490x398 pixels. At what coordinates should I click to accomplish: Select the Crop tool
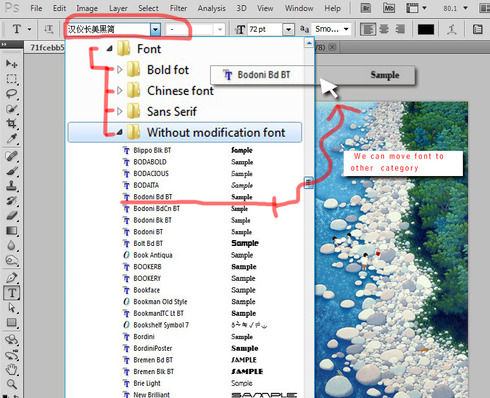pyautogui.click(x=11, y=124)
